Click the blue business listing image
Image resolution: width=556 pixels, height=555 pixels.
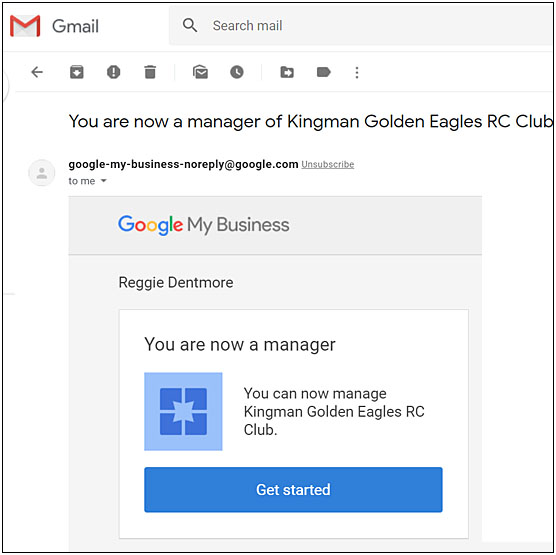pyautogui.click(x=183, y=411)
